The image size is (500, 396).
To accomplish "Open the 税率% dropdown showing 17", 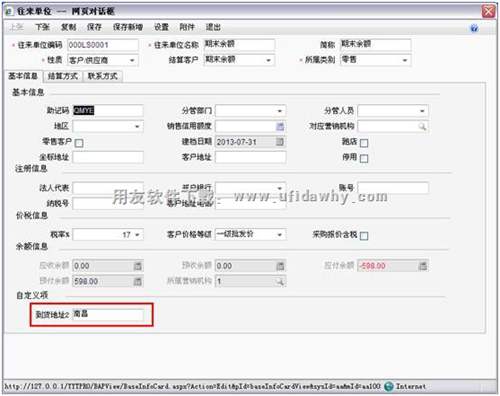I will pos(138,235).
